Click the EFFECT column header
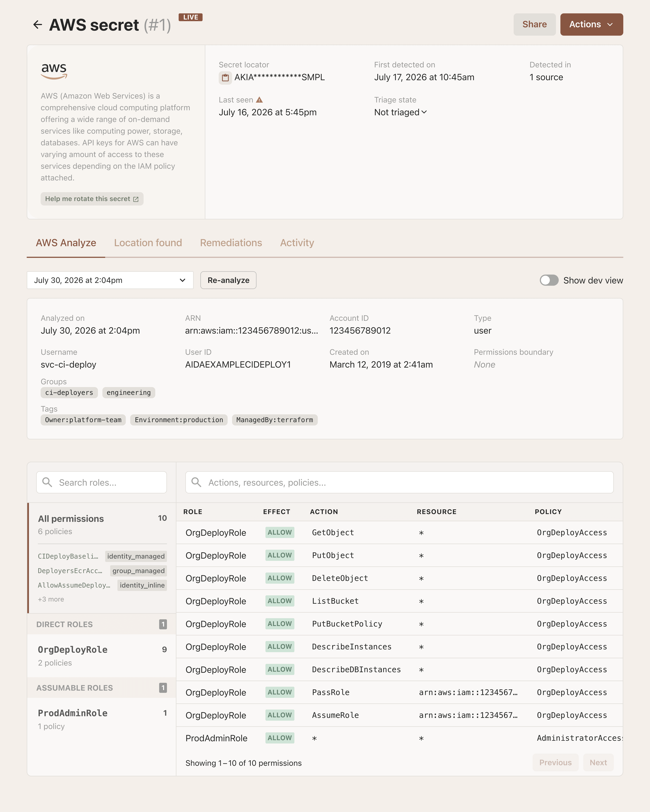 [277, 512]
